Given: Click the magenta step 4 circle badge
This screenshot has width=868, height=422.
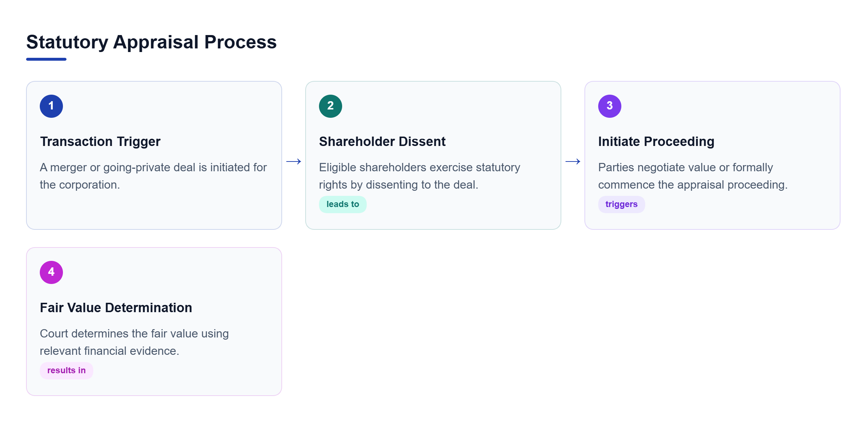Looking at the screenshot, I should [51, 272].
